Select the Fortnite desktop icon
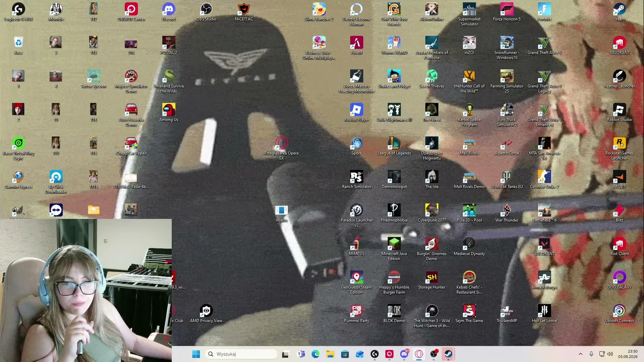The image size is (644, 362). point(544,12)
